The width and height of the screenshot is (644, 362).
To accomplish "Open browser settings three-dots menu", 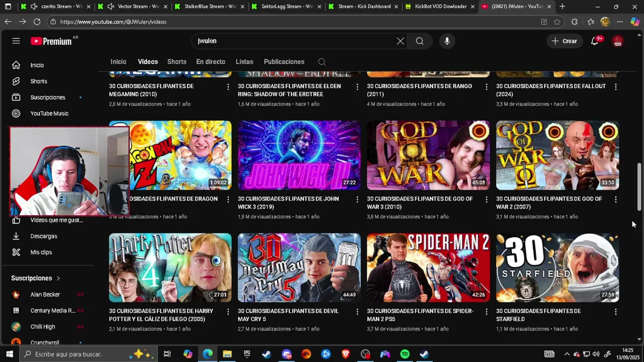I will tap(620, 22).
